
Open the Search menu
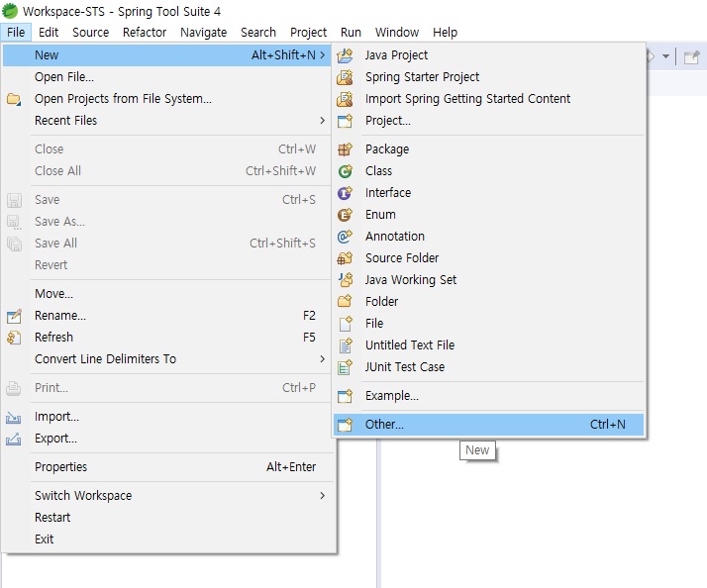[x=257, y=33]
